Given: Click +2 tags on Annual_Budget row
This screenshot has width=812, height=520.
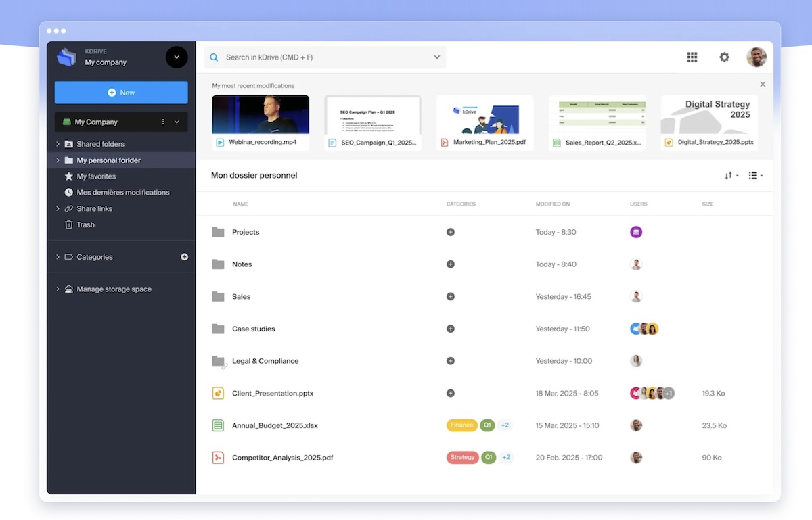Looking at the screenshot, I should (x=505, y=425).
